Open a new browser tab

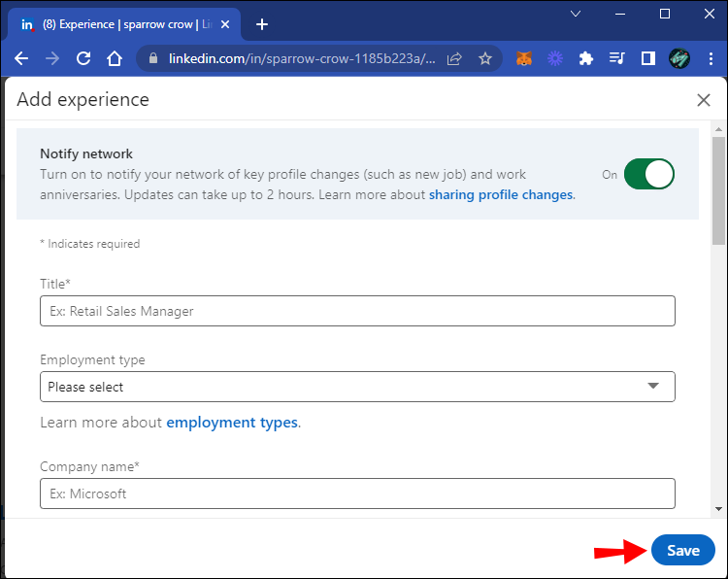(262, 24)
